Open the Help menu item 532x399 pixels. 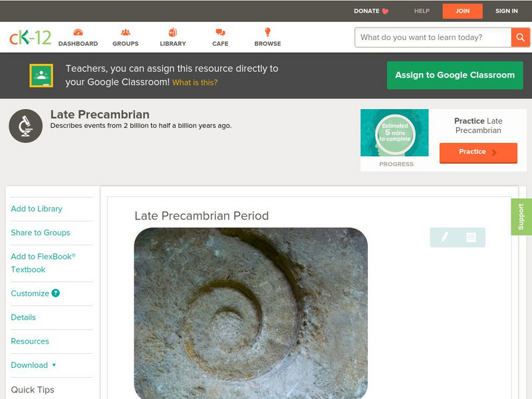pos(422,11)
